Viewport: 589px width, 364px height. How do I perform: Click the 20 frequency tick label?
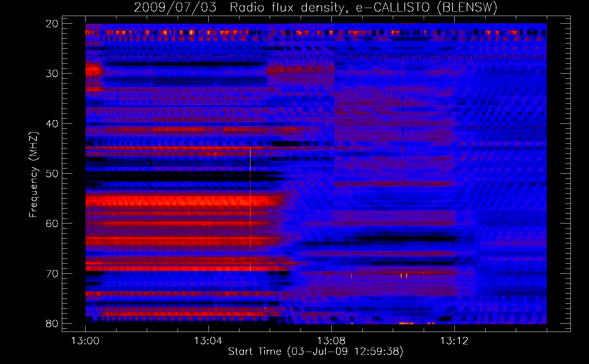tap(52, 24)
